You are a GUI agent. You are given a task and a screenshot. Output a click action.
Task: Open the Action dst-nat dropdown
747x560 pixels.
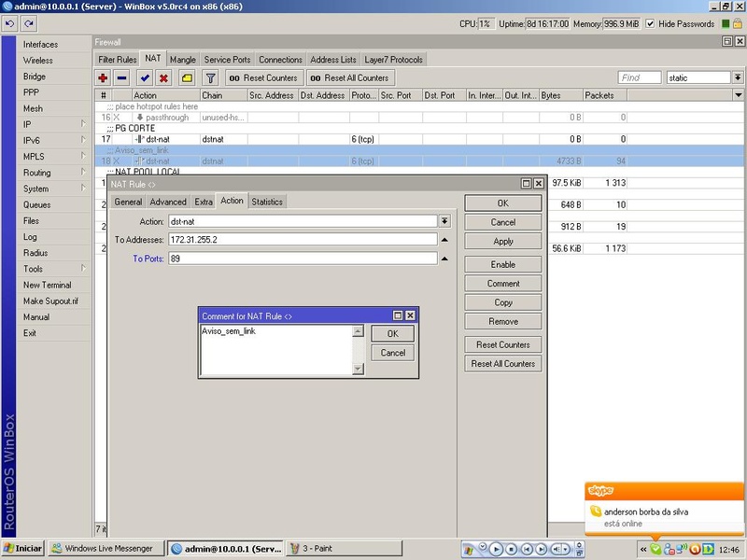[x=444, y=221]
